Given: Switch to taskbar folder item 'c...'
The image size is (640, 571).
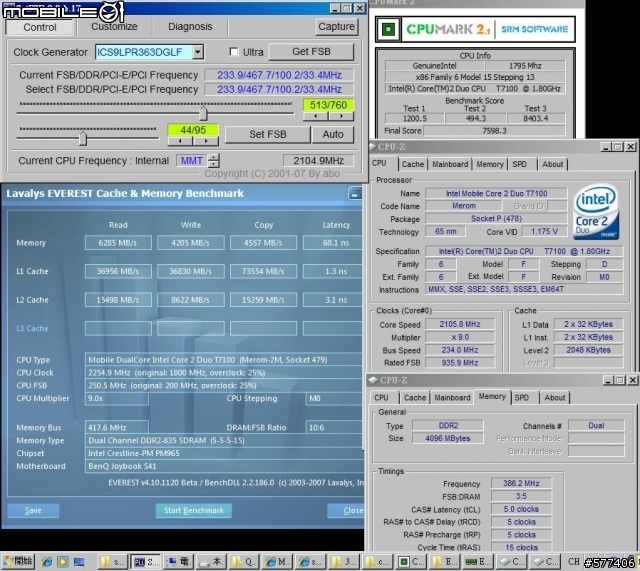Looking at the screenshot, I should point(377,562).
